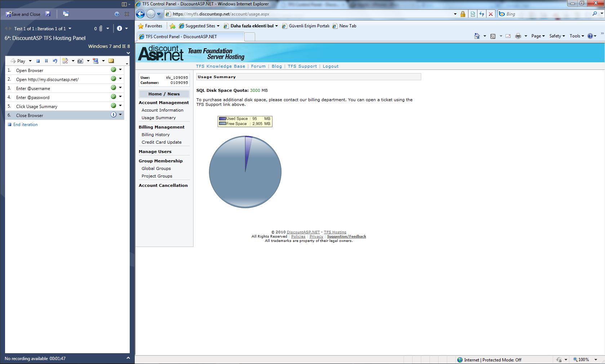Viewport: 605px width, 364px height.
Task: Click the Pause playback icon
Action: coord(46,61)
